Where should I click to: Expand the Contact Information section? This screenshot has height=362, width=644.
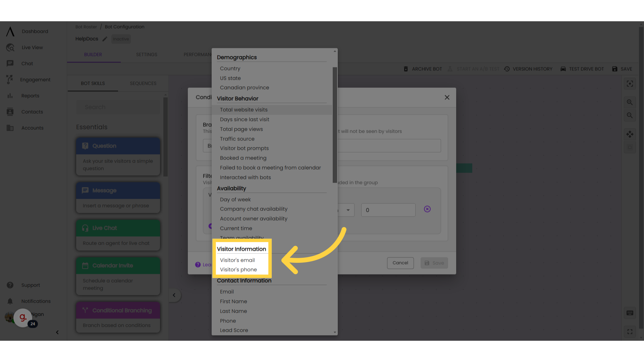click(244, 280)
